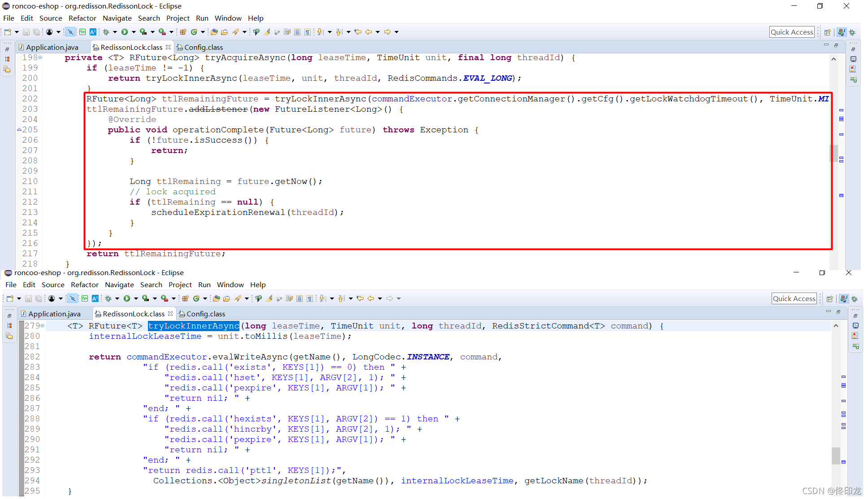The width and height of the screenshot is (868, 499).
Task: Click New Java Class icon in lower toolbar
Action: [196, 298]
